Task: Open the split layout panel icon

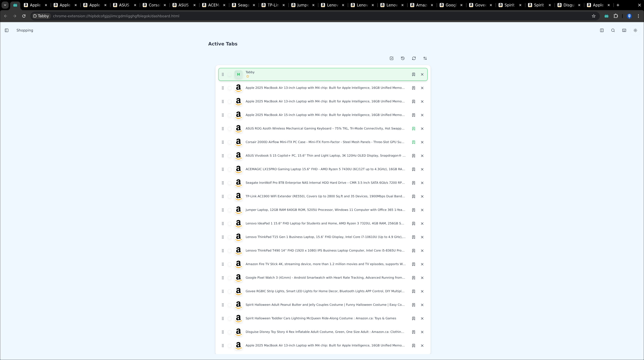Action: click(x=602, y=30)
